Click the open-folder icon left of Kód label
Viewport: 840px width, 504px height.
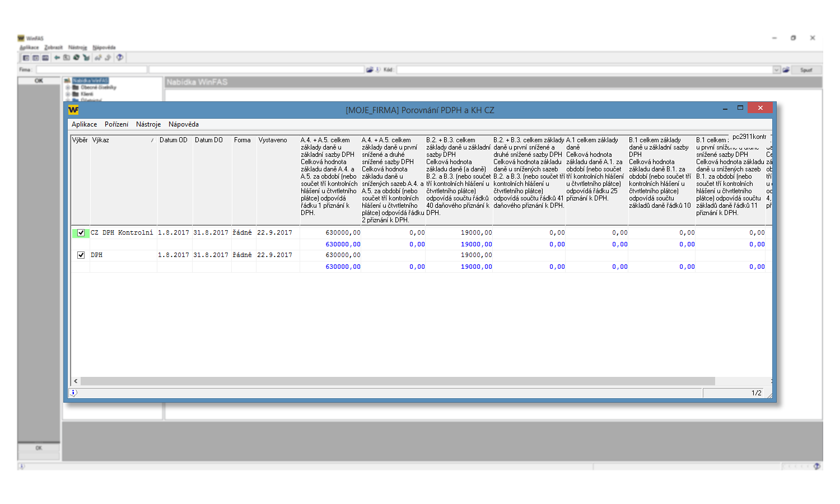pos(370,70)
